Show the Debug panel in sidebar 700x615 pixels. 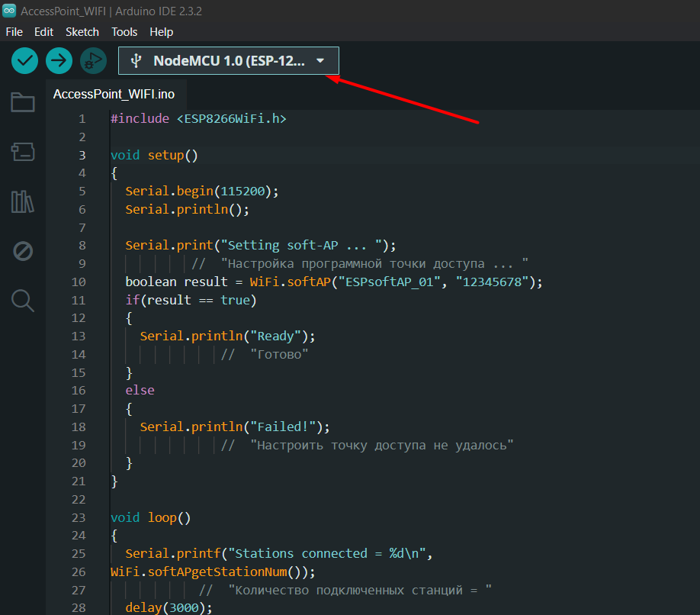tap(23, 251)
